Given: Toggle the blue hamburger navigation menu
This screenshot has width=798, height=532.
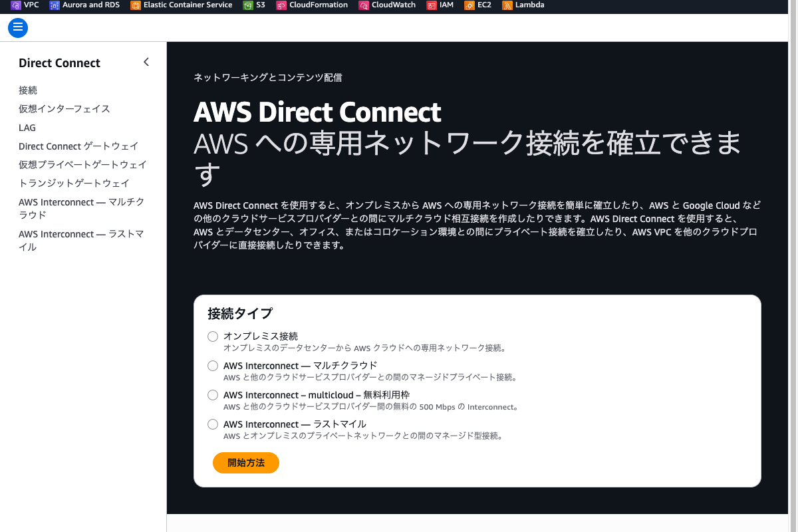Looking at the screenshot, I should pyautogui.click(x=18, y=28).
